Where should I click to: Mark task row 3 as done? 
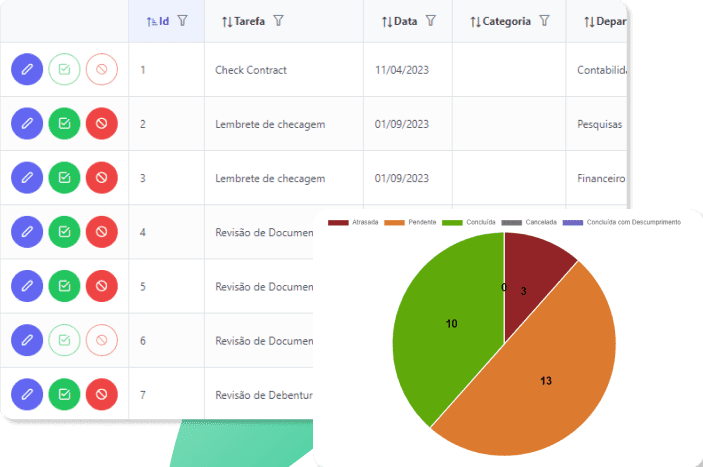64,177
